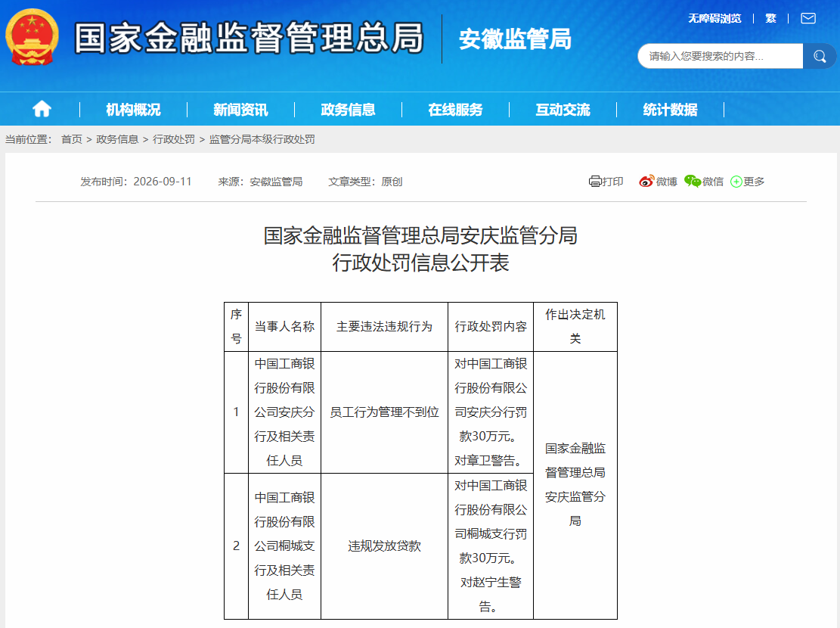The width and height of the screenshot is (840, 628).
Task: Click the 安庆监管分局 decision authority cell
Action: (575, 485)
